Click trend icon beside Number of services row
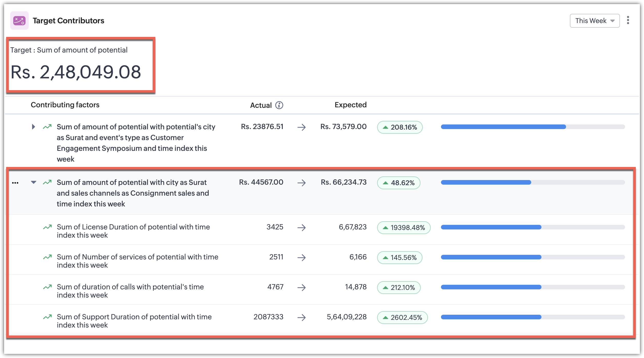 (x=47, y=257)
